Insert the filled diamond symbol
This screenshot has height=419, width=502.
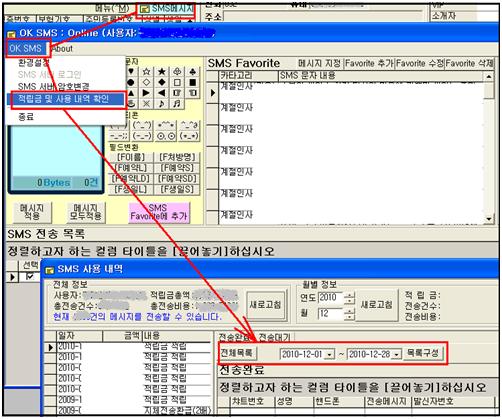[162, 82]
